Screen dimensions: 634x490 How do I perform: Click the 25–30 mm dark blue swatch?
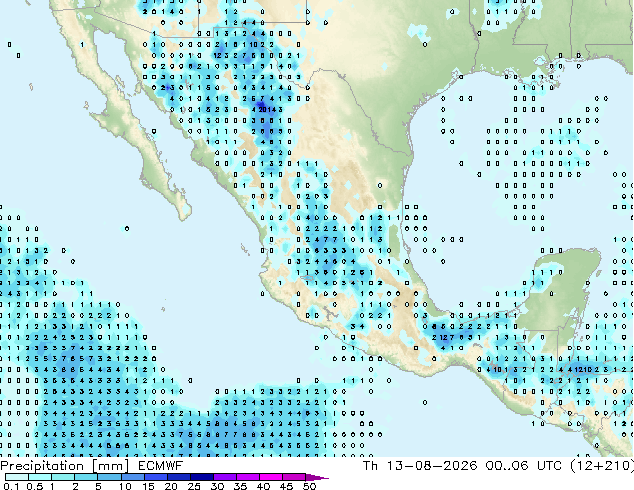pos(201,477)
